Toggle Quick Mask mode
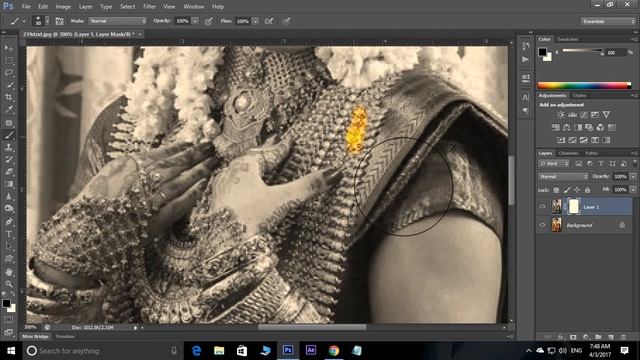Screen dimensions: 640x360 [x=9, y=320]
